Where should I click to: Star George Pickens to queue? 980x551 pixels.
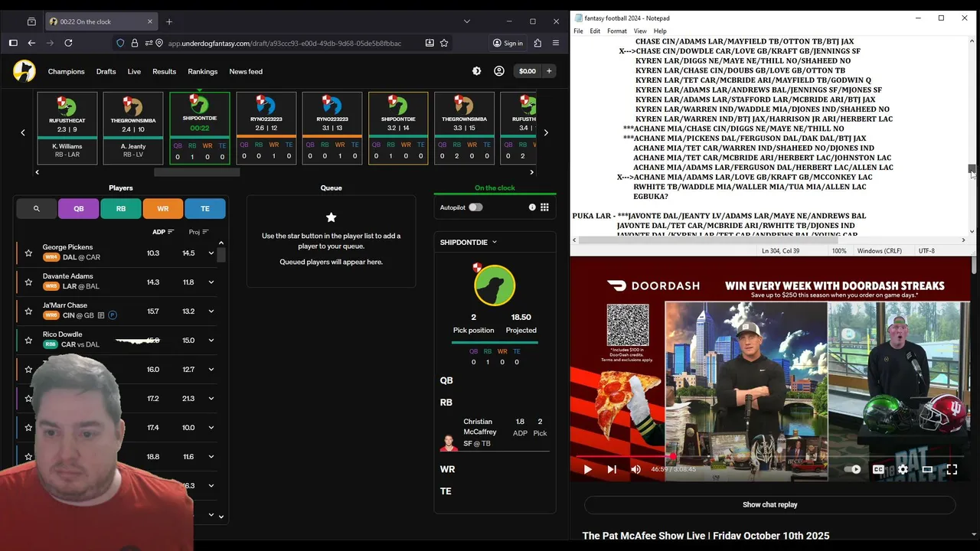[x=28, y=253]
